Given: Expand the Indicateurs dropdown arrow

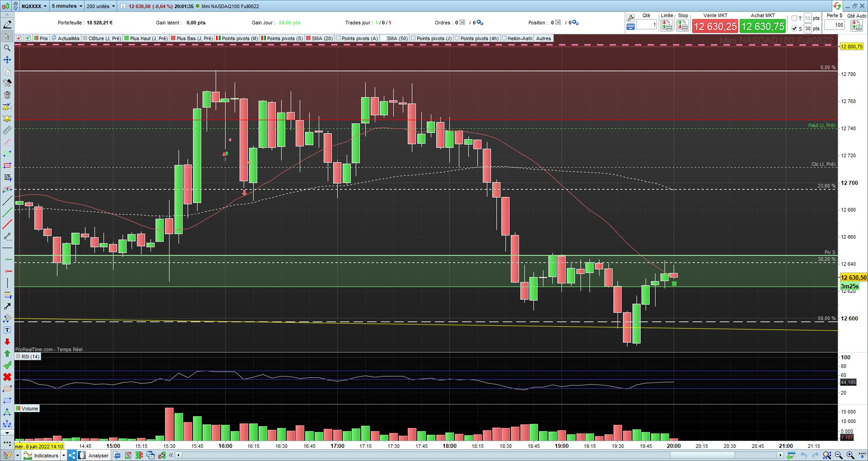Looking at the screenshot, I should 64,456.
